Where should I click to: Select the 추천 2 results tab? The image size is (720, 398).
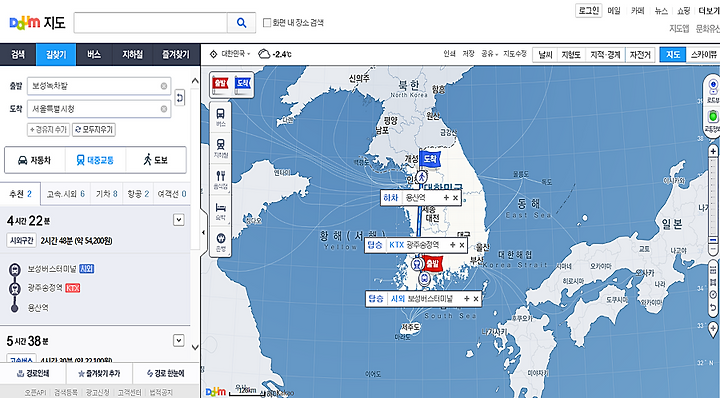(20, 194)
